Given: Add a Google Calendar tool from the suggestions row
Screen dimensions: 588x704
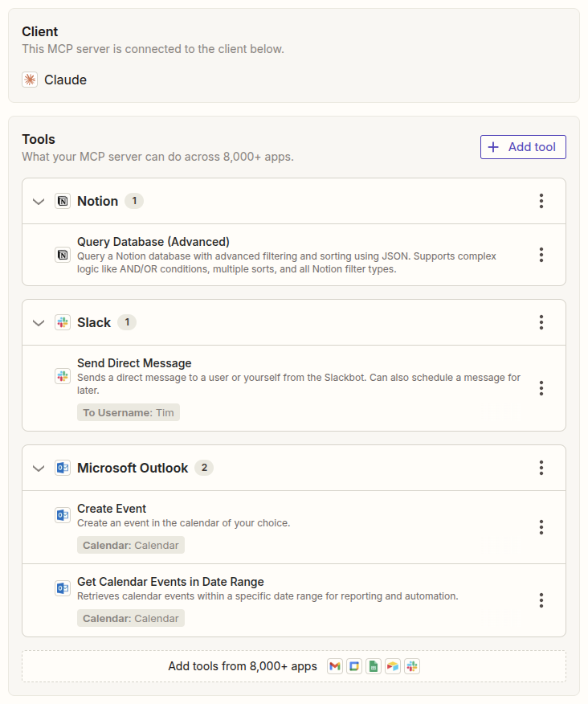Looking at the screenshot, I should (x=354, y=666).
